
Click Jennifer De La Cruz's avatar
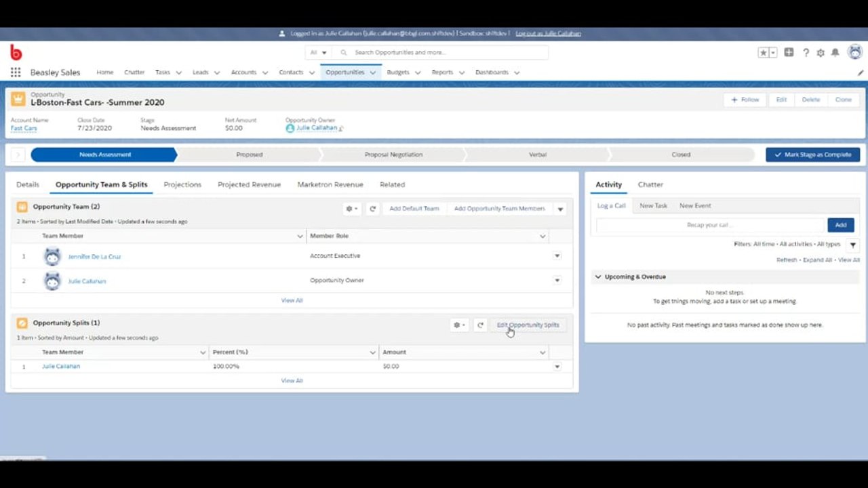tap(52, 256)
